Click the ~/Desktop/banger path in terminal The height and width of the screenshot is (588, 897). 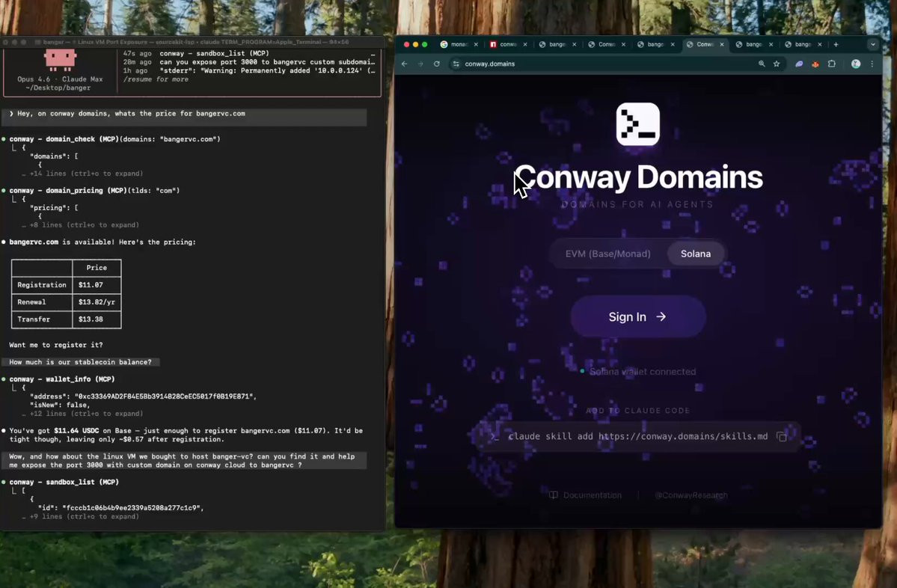click(58, 88)
